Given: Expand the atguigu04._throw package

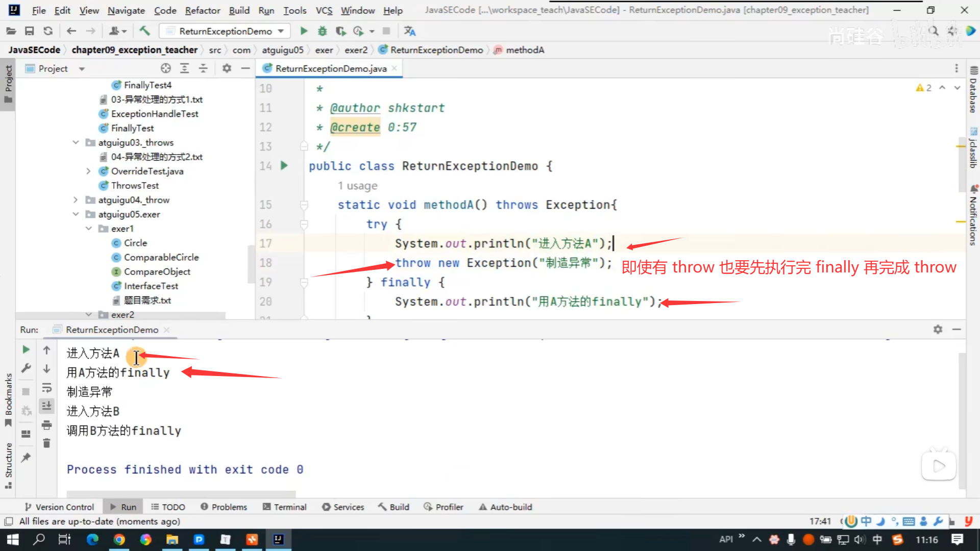Looking at the screenshot, I should pos(76,200).
